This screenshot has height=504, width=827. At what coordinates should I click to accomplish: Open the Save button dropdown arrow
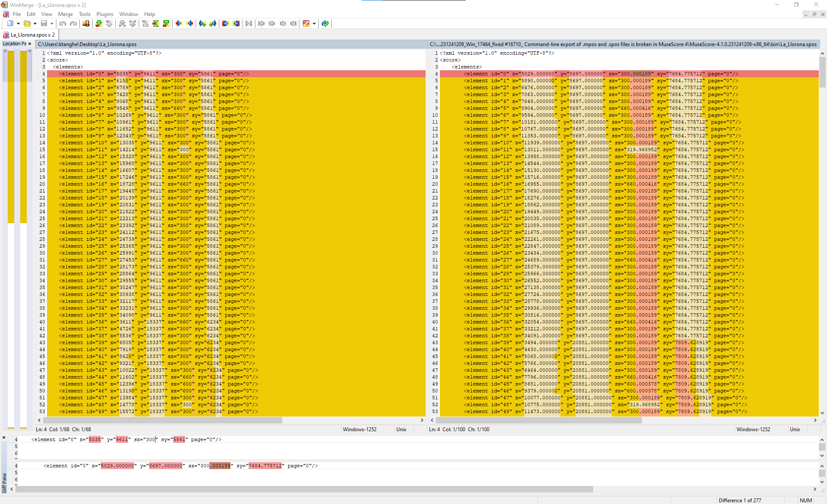[51, 23]
